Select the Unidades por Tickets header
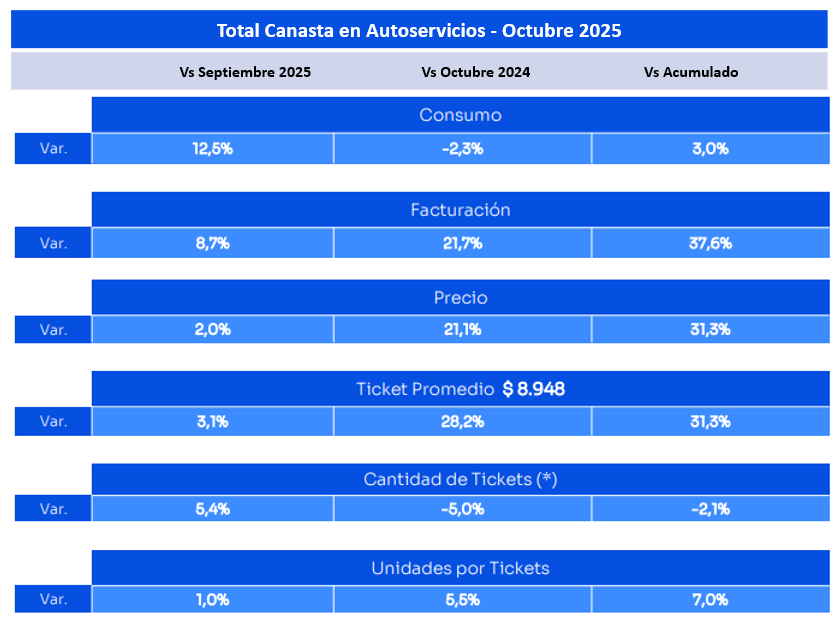Image resolution: width=840 pixels, height=626 pixels. (x=461, y=568)
